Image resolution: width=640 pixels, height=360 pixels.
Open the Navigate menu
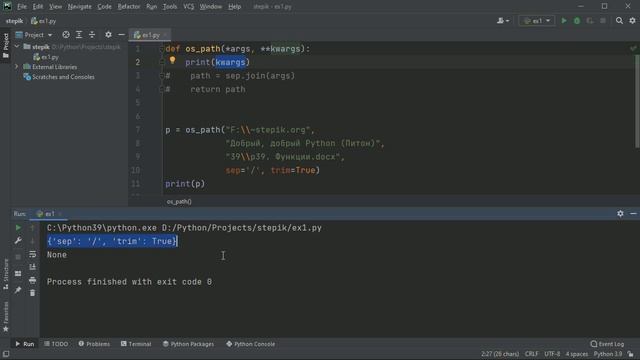[x=80, y=7]
